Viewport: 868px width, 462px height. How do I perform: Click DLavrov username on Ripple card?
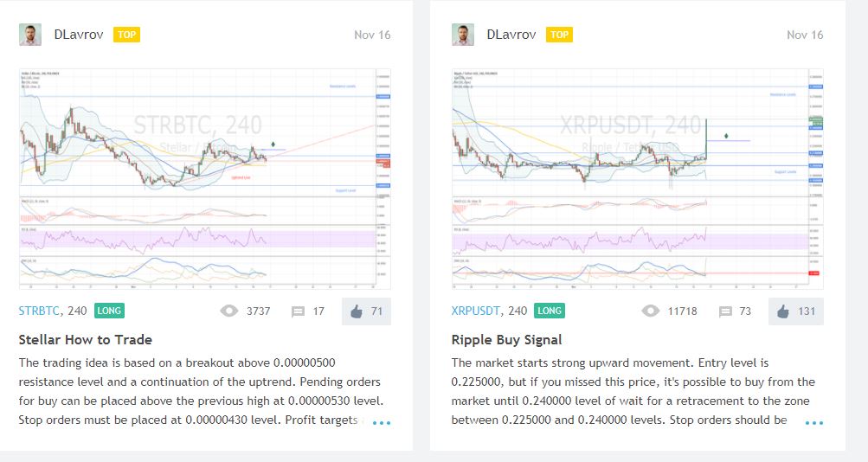(x=511, y=35)
